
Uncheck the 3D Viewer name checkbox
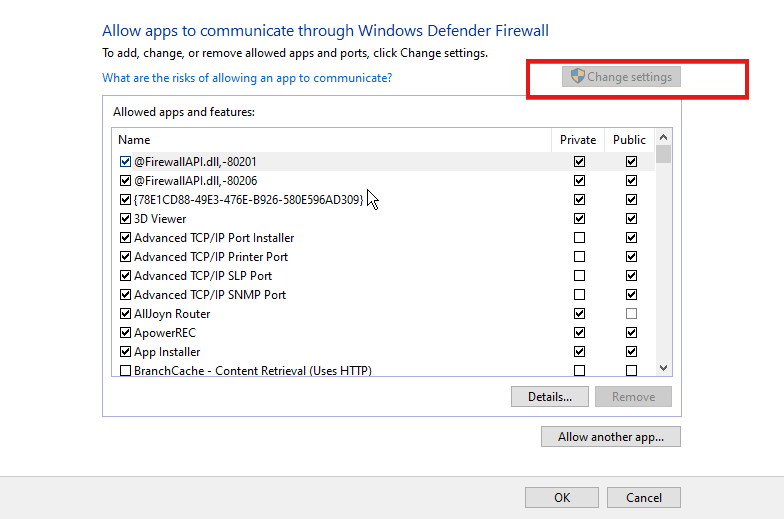coord(125,218)
